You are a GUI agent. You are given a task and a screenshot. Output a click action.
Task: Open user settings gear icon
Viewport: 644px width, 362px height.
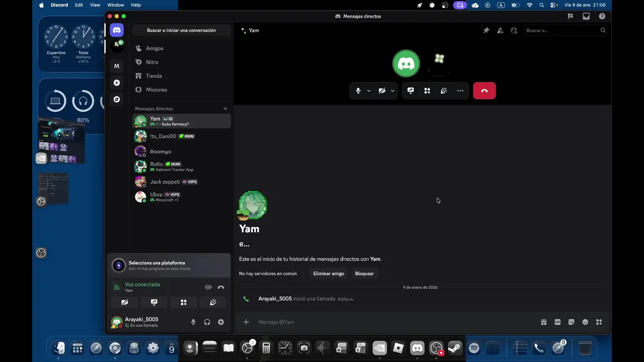221,322
